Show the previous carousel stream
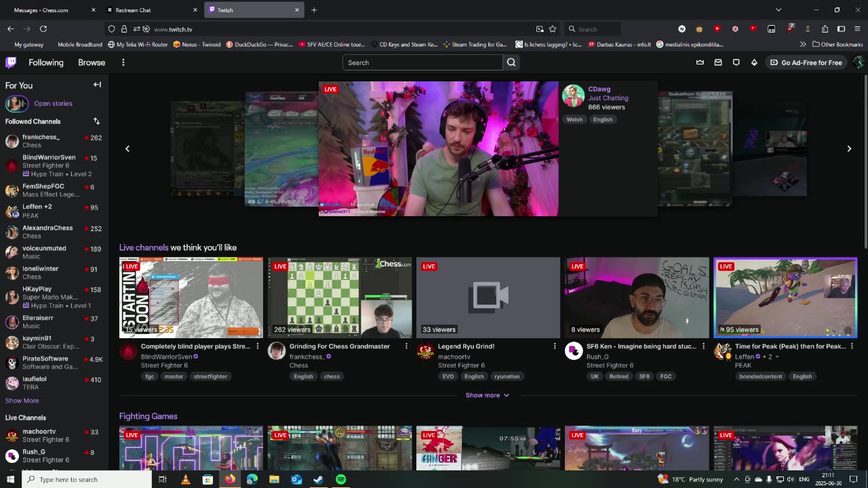Screen dimensions: 868x488 click(x=127, y=148)
